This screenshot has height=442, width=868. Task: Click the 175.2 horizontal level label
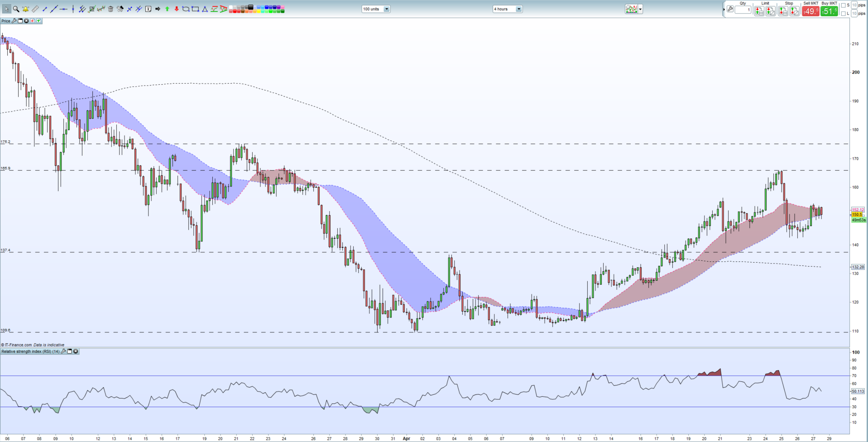coord(5,142)
